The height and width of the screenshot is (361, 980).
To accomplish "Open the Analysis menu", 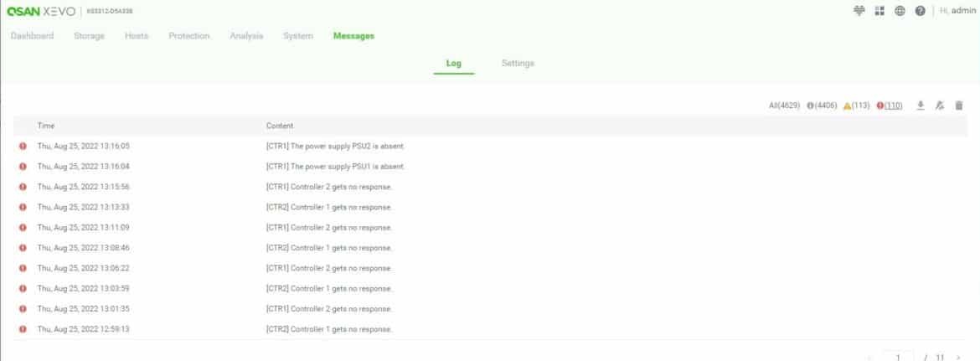I will (x=246, y=36).
